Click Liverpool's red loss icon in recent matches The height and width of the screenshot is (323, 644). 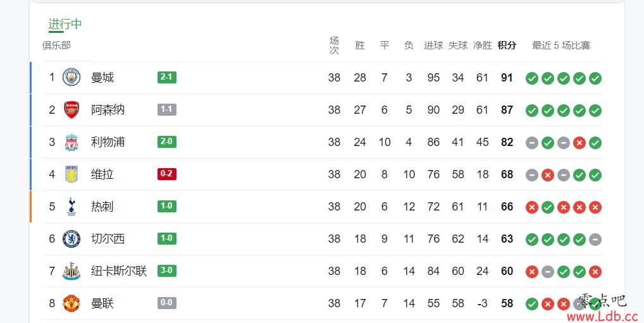579,143
